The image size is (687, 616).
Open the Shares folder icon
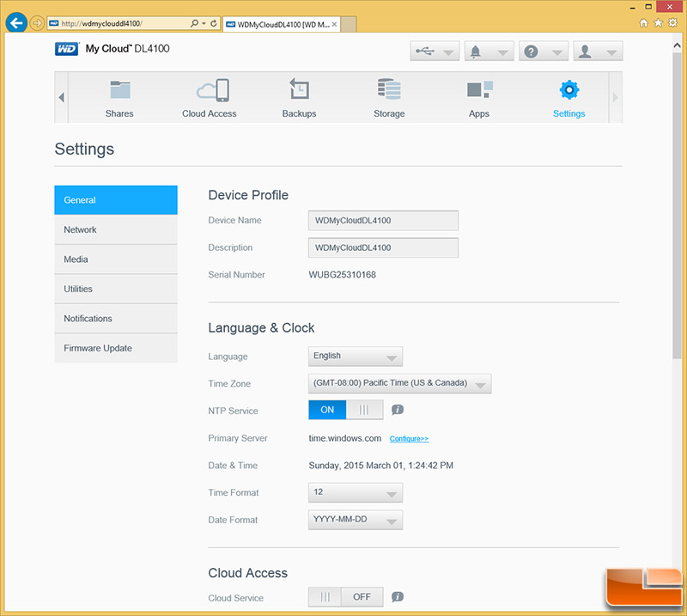119,90
